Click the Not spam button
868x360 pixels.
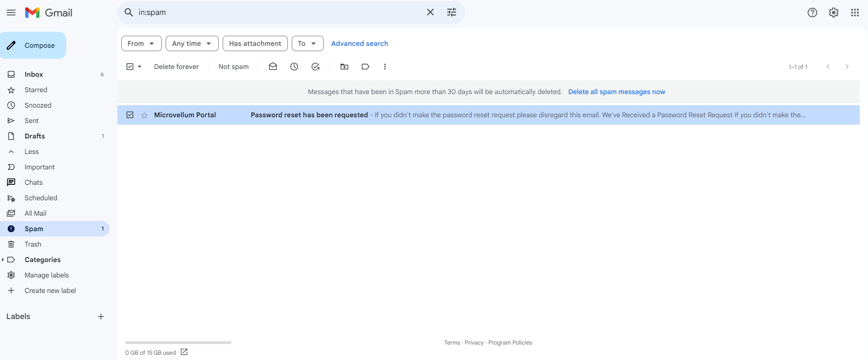pos(233,67)
